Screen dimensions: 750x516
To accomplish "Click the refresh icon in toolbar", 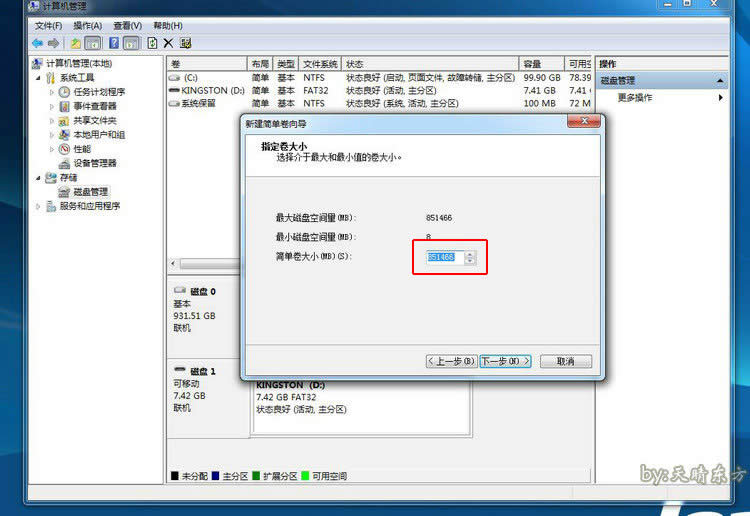I will (x=152, y=43).
